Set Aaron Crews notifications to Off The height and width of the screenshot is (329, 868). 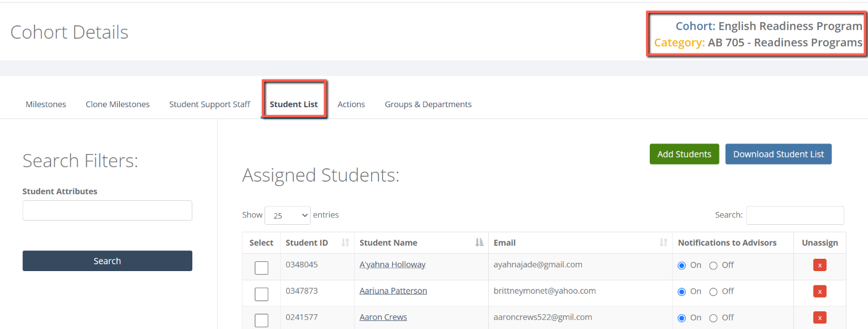coord(713,318)
